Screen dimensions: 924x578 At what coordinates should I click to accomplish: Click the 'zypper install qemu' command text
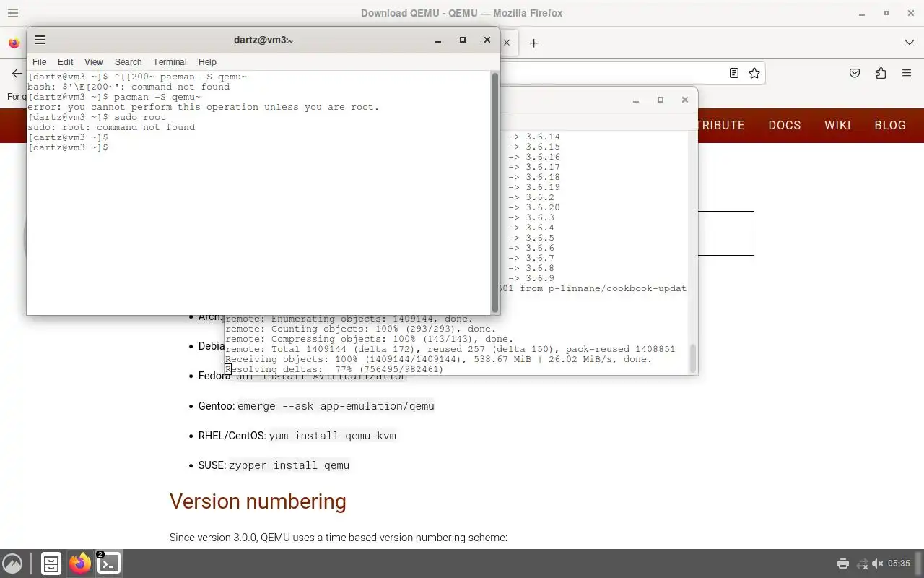coord(289,465)
